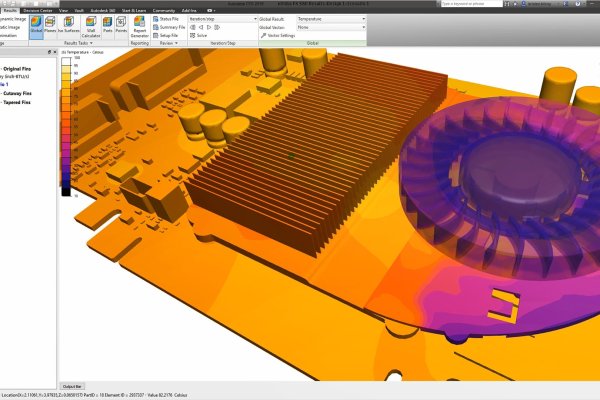
Task: Switch to the Decision Center tab
Action: pos(42,8)
